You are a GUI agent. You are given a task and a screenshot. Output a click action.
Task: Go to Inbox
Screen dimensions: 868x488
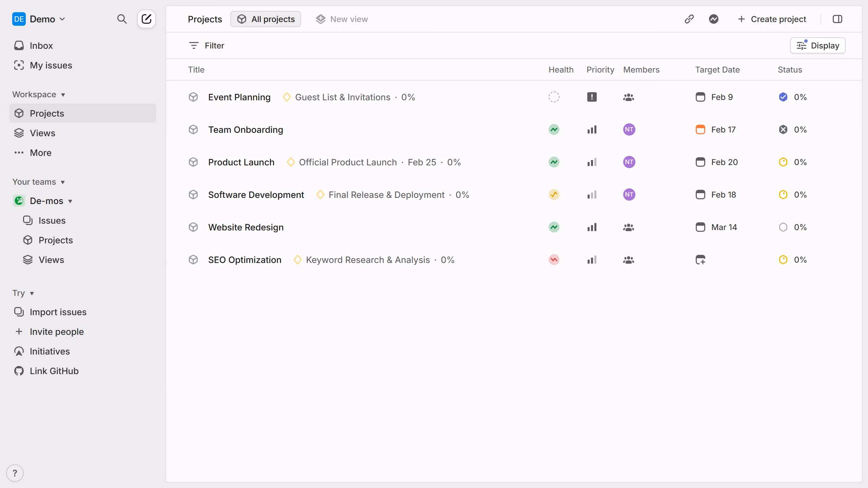click(83, 45)
